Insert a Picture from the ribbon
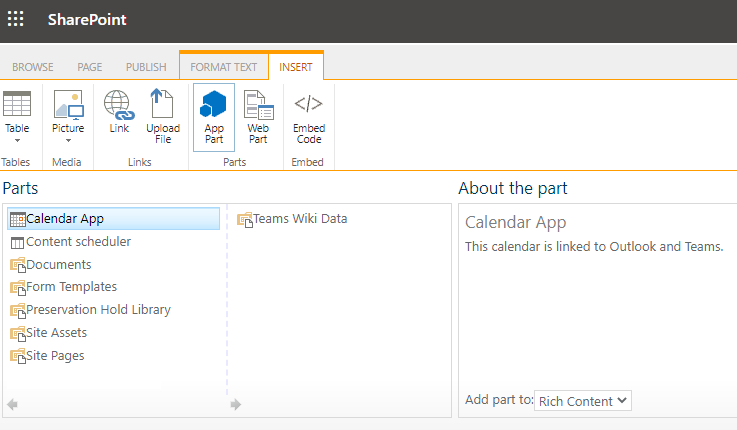The width and height of the screenshot is (737, 430). (68, 111)
